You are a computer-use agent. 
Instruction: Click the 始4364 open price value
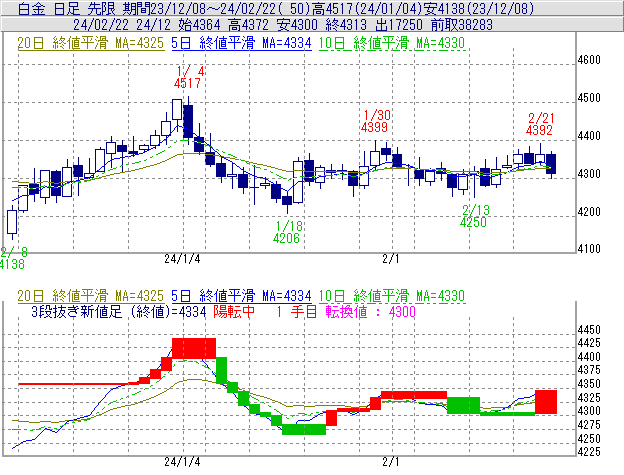click(199, 25)
